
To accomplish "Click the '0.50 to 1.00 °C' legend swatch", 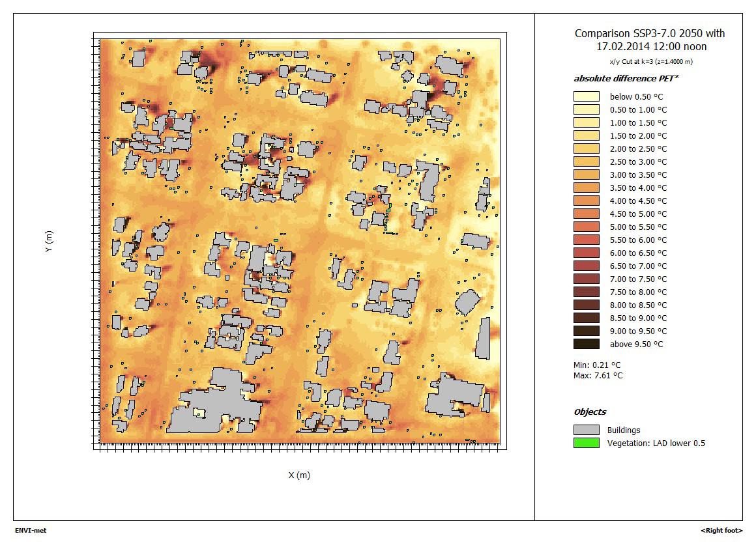I will 587,109.
